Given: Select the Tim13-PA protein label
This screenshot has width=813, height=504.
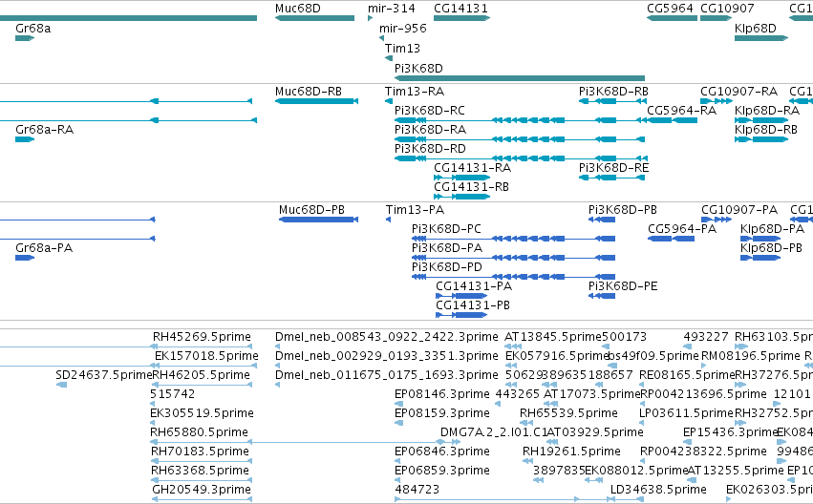Looking at the screenshot, I should (x=415, y=210).
